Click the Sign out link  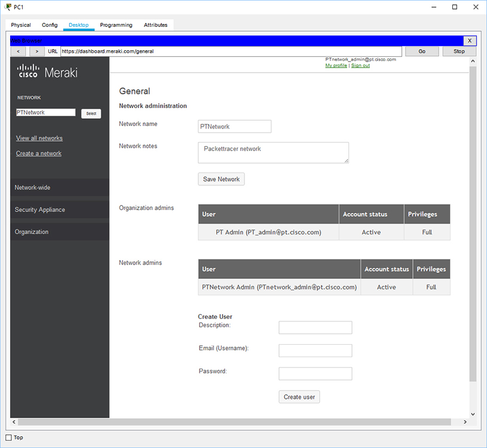pos(360,66)
